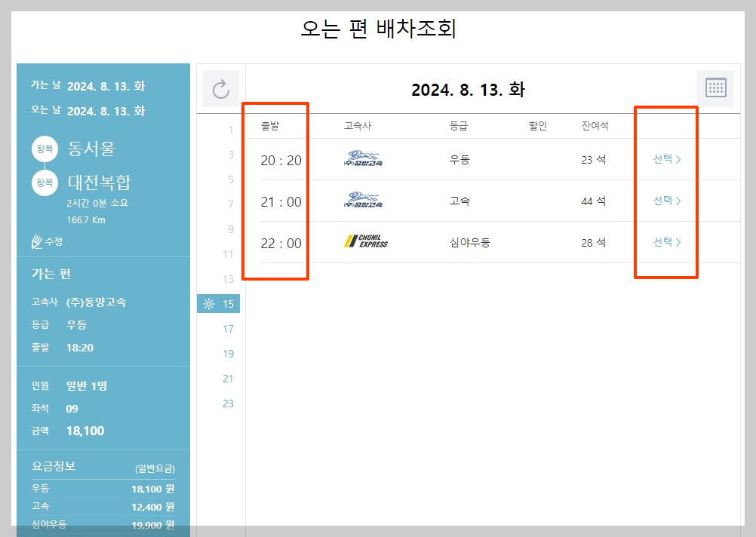Click the 우등 grade in 20:20 row

[459, 160]
